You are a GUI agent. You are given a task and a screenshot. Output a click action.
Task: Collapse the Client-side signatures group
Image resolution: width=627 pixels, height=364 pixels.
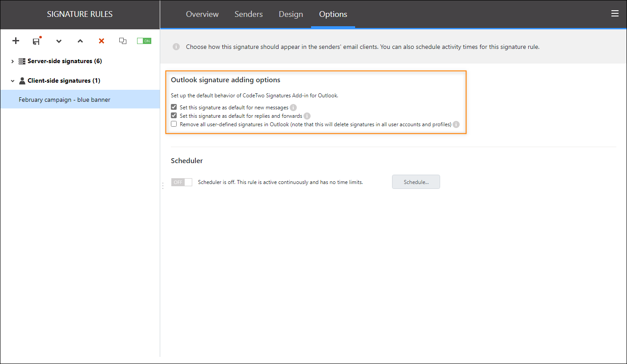coord(12,81)
